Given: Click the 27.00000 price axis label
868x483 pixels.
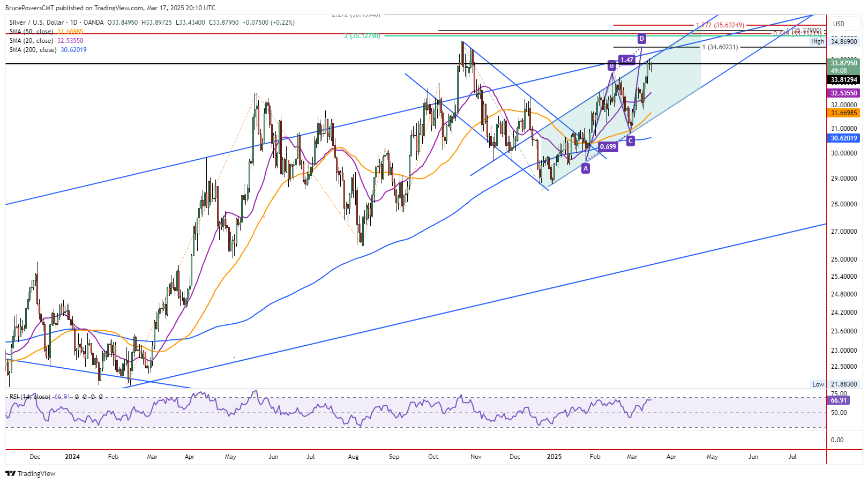Looking at the screenshot, I should tap(844, 232).
